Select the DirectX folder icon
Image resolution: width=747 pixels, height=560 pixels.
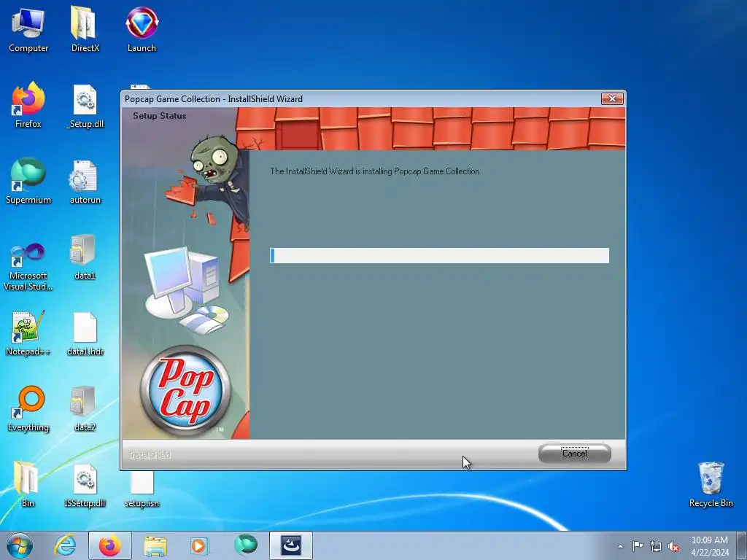click(85, 29)
